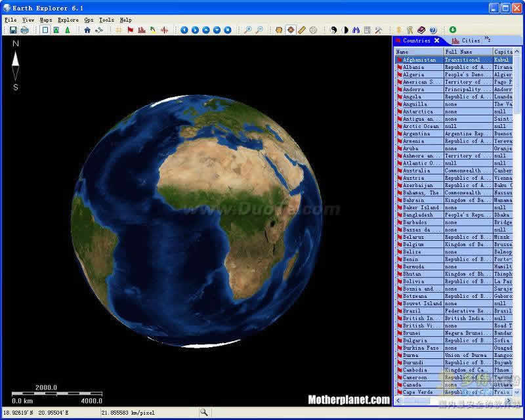Open search with binoculars icon
This screenshot has height=420, width=525.
point(356,30)
